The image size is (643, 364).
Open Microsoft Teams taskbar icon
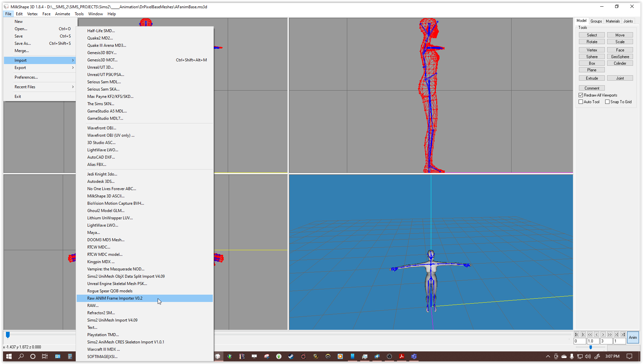(414, 356)
